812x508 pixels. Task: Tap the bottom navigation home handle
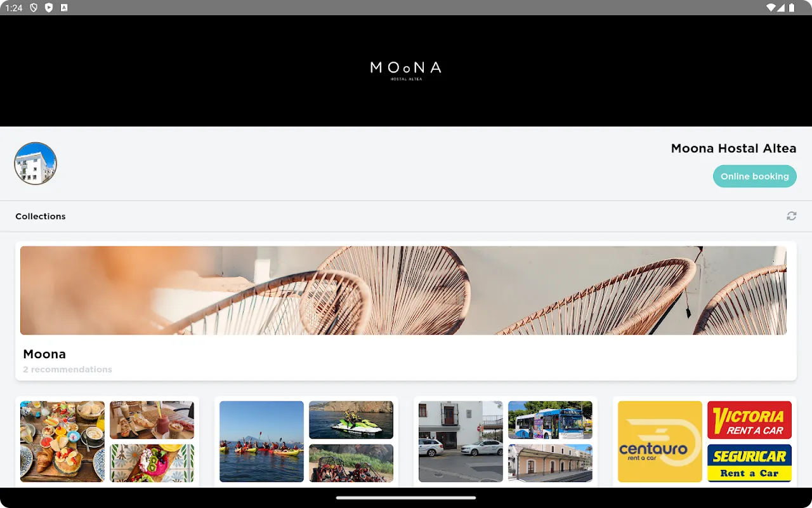click(406, 498)
